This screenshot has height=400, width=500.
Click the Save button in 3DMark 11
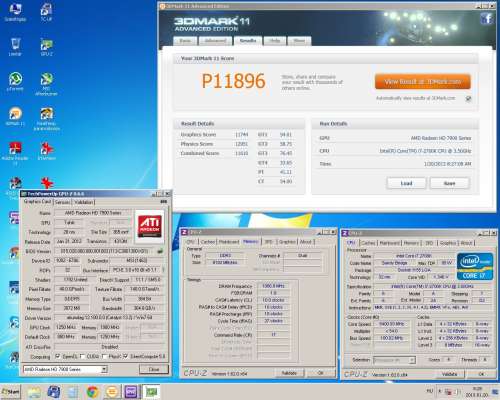click(x=449, y=183)
